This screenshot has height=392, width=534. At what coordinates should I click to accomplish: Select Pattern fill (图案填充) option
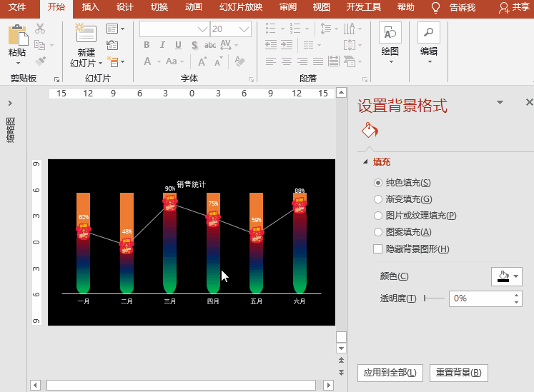click(377, 232)
